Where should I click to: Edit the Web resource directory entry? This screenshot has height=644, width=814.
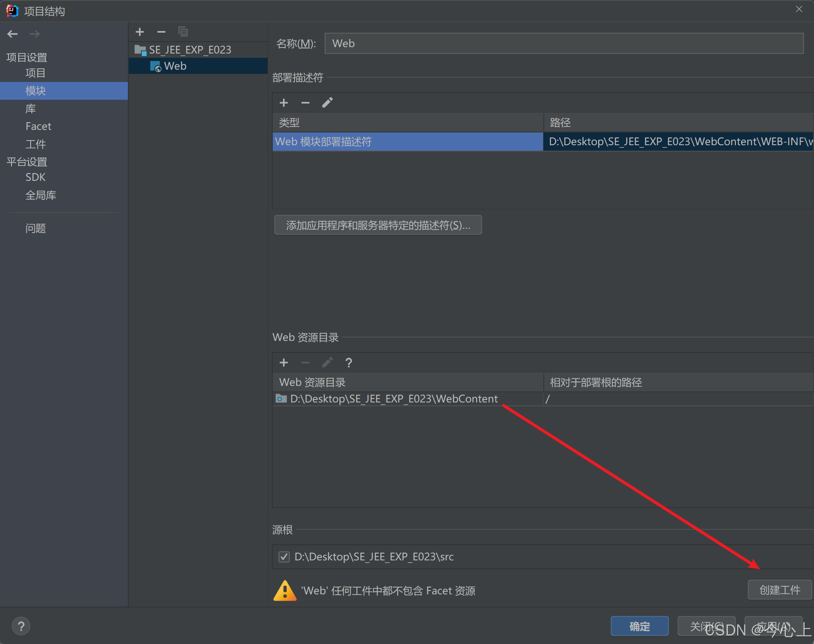pyautogui.click(x=327, y=363)
